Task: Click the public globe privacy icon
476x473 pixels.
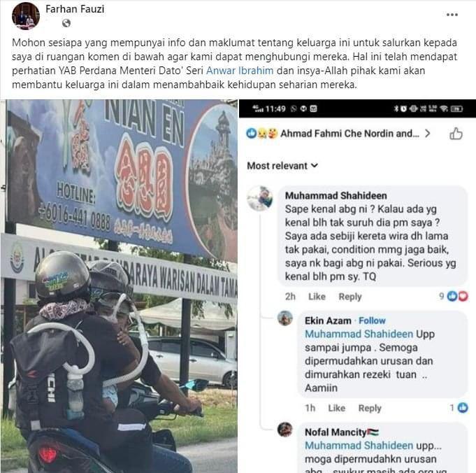Action: pos(66,23)
